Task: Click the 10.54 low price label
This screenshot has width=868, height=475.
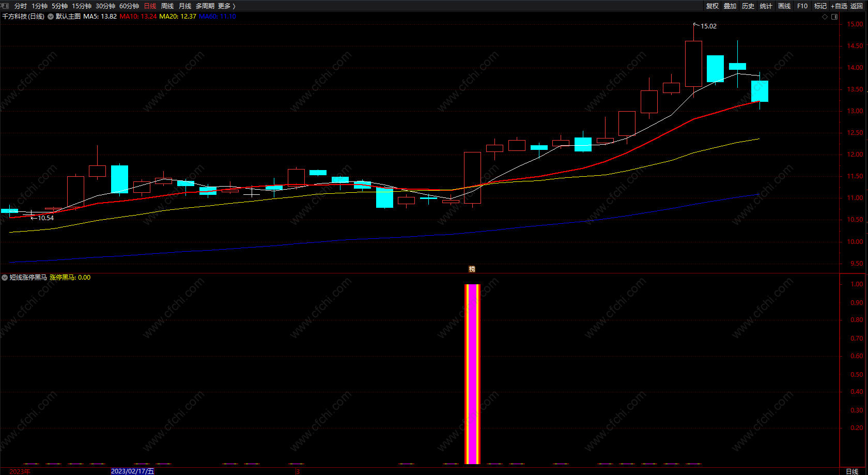Action: click(x=45, y=218)
